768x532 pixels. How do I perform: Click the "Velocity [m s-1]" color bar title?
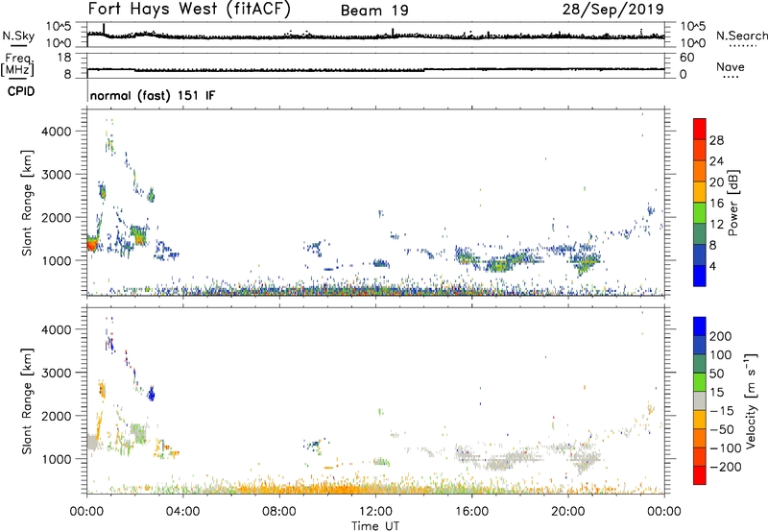coord(751,400)
